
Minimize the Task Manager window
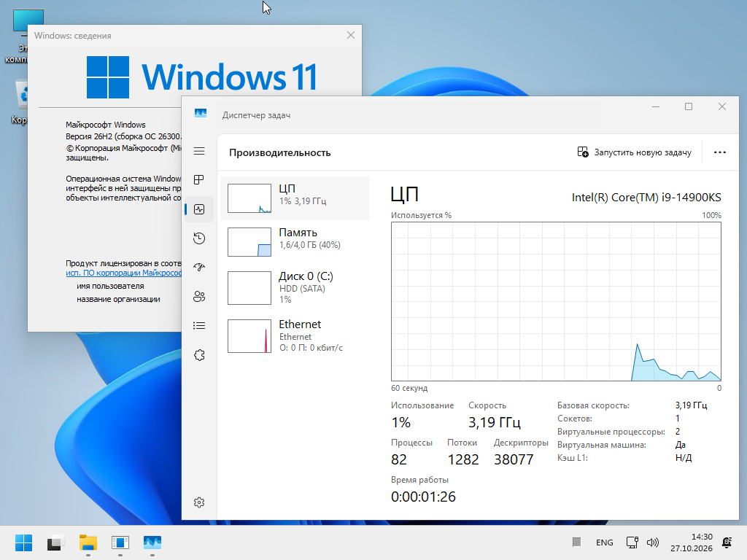[x=656, y=106]
